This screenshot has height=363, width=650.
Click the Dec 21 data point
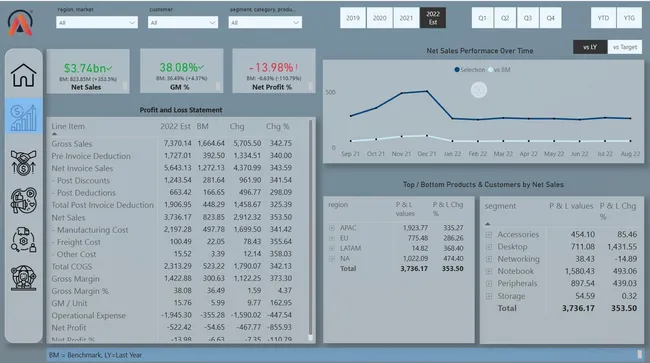[427, 91]
